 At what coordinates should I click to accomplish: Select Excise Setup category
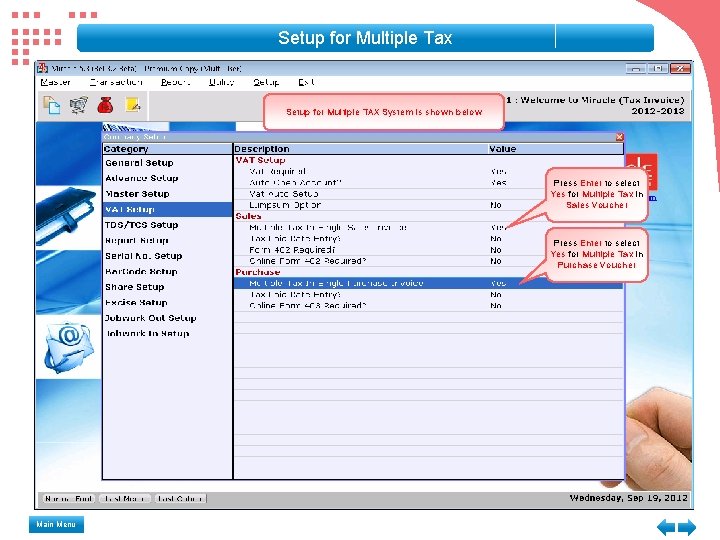coord(168,303)
